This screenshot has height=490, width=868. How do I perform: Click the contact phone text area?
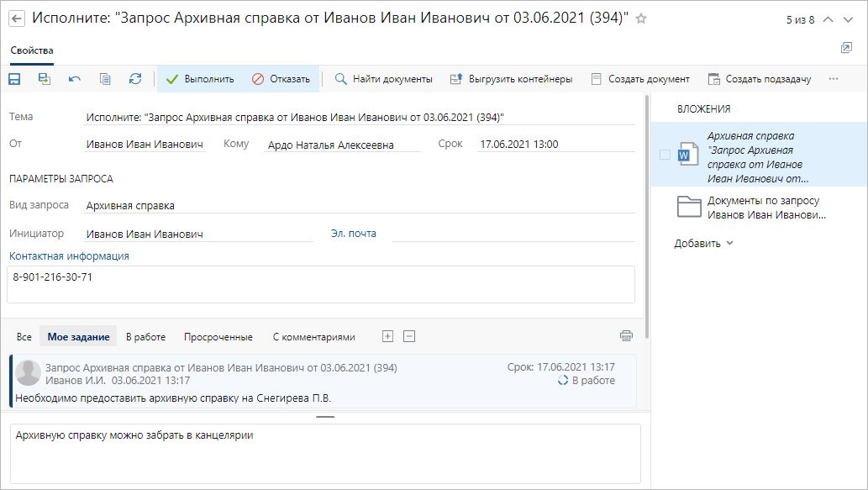point(320,285)
